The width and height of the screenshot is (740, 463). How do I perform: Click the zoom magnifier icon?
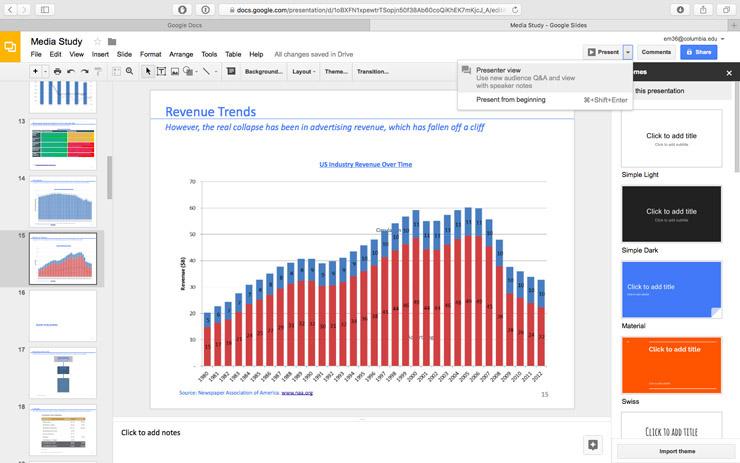coord(129,72)
